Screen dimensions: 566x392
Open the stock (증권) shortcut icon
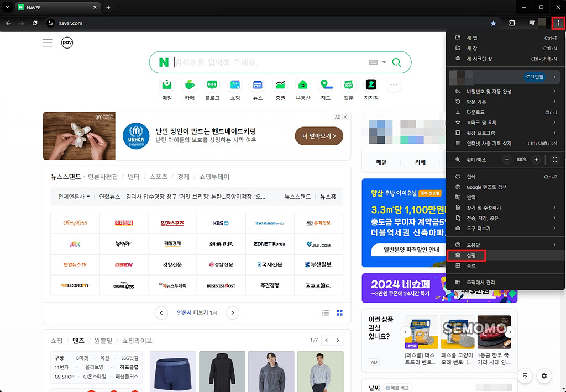280,85
